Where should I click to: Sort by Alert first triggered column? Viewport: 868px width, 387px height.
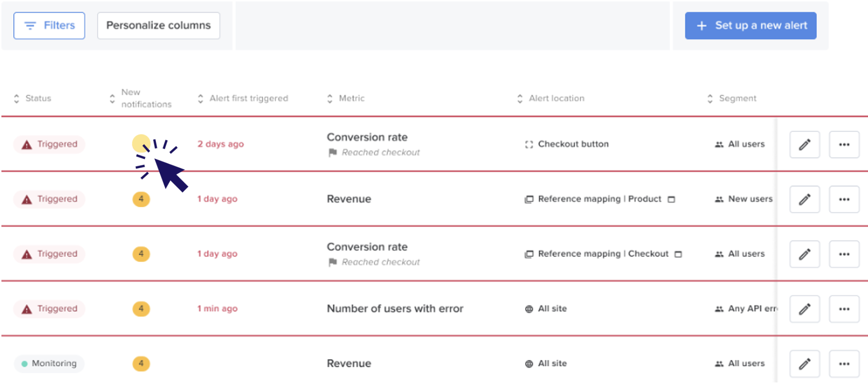click(243, 98)
